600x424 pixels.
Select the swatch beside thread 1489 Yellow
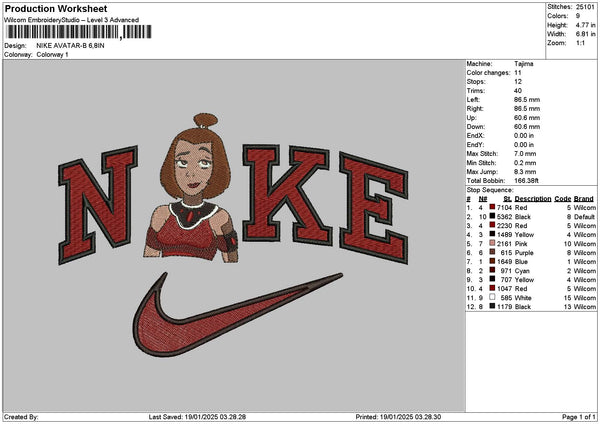click(x=492, y=234)
